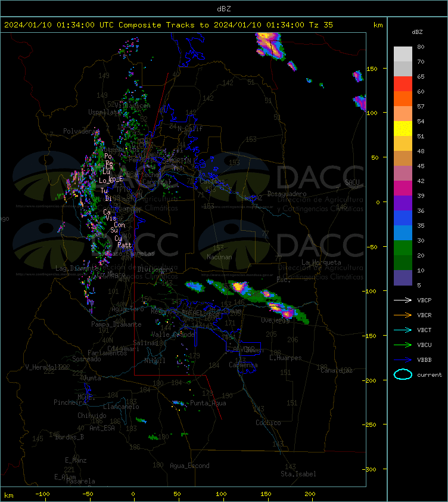Screen dimensions: 448x502
Task: Click the cyan VBCT arrow symbol
Action: click(403, 330)
